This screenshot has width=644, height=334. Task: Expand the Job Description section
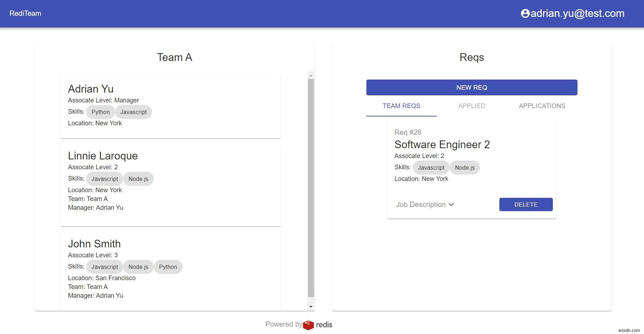tap(424, 204)
